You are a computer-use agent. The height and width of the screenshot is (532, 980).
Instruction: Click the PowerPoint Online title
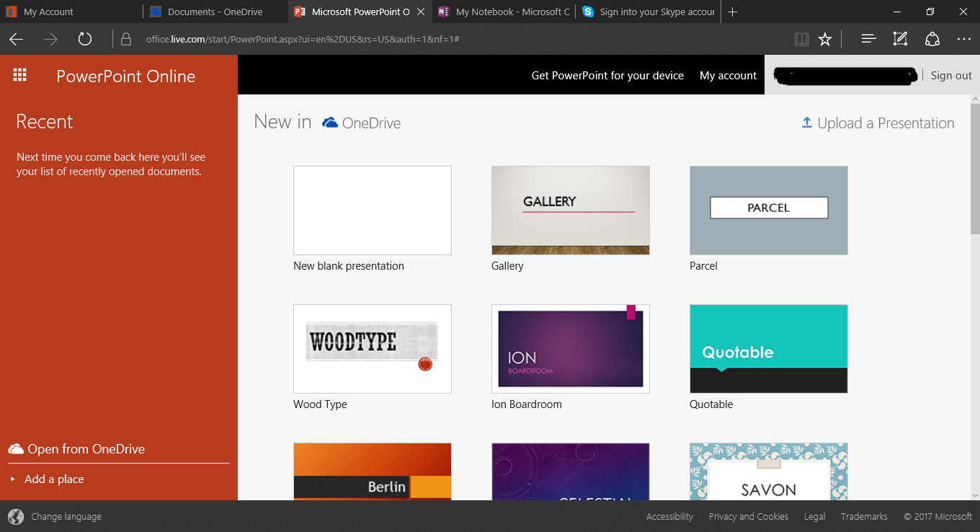[126, 76]
